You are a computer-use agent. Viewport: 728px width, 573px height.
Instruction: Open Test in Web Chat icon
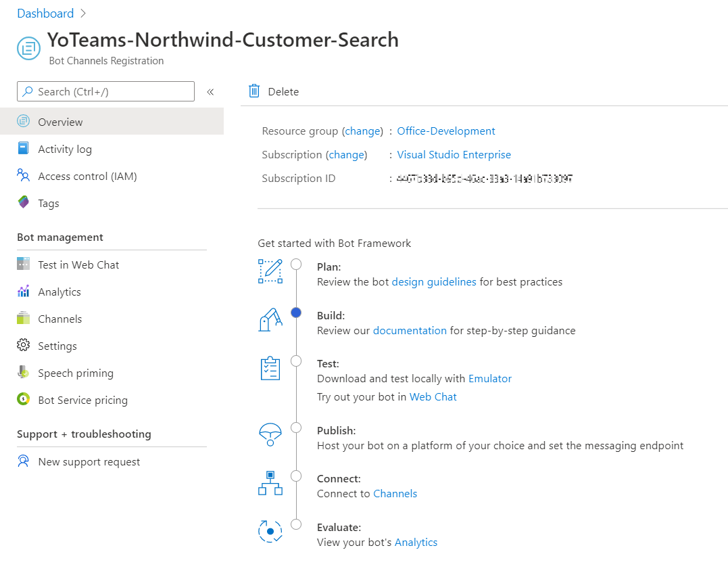[x=24, y=265]
